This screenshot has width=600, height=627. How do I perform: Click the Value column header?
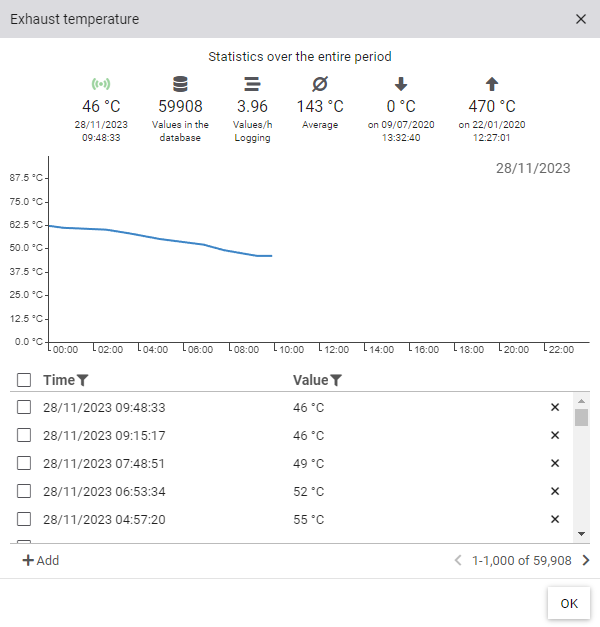pos(311,380)
